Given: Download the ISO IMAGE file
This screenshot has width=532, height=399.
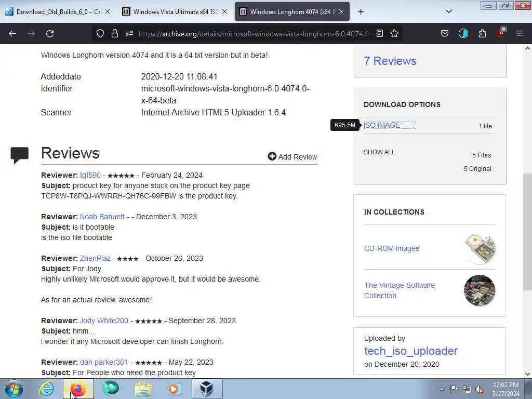Looking at the screenshot, I should pyautogui.click(x=382, y=125).
